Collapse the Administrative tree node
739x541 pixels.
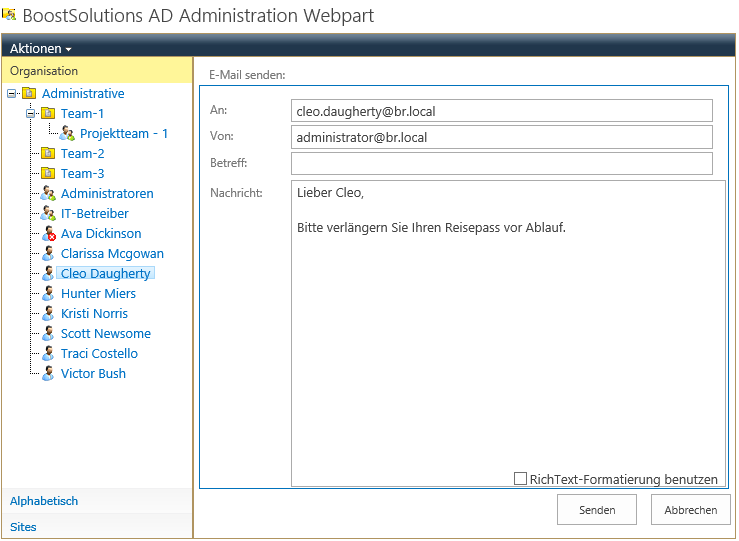[x=11, y=94]
